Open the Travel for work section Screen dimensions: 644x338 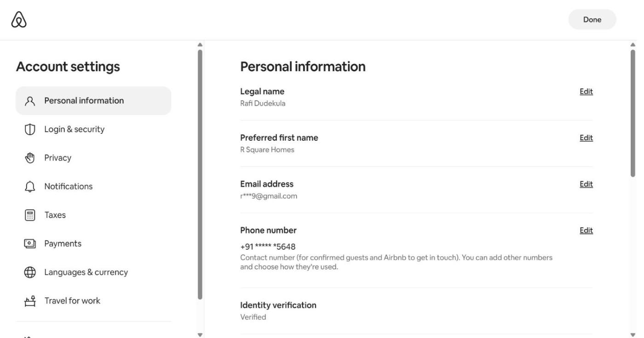pos(72,301)
